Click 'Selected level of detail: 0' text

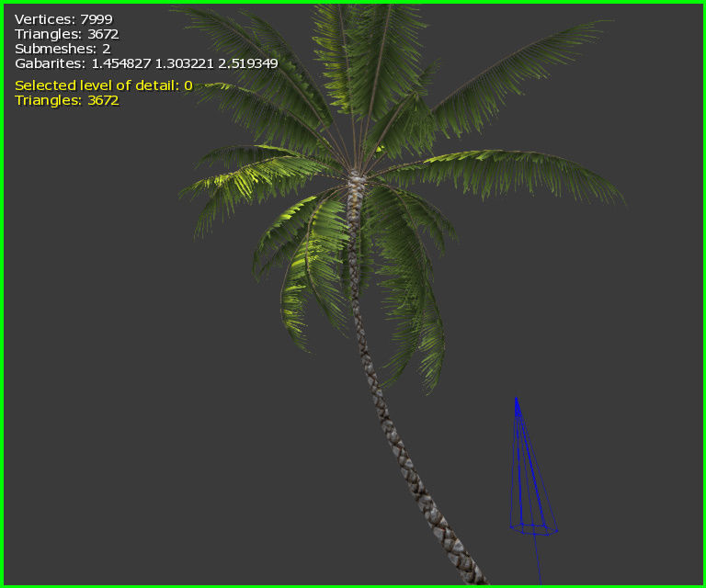(x=104, y=85)
